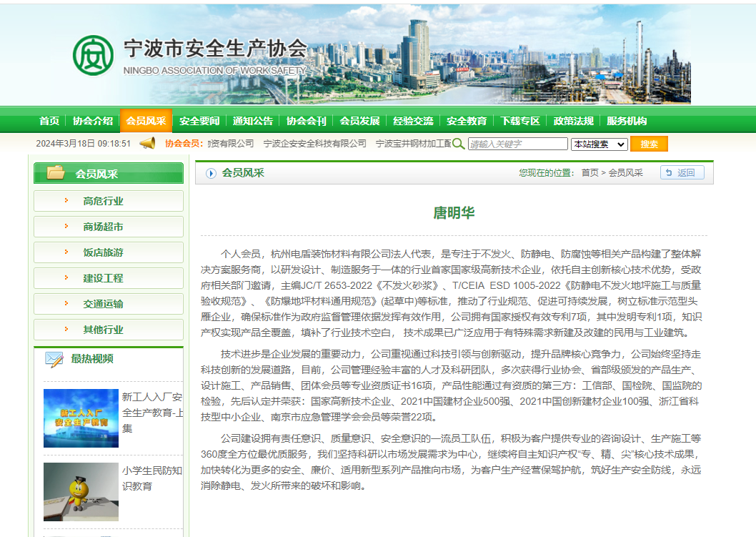Click the orange arrow bullet beside 交通运输
Image resolution: width=756 pixels, height=537 pixels.
click(66, 304)
